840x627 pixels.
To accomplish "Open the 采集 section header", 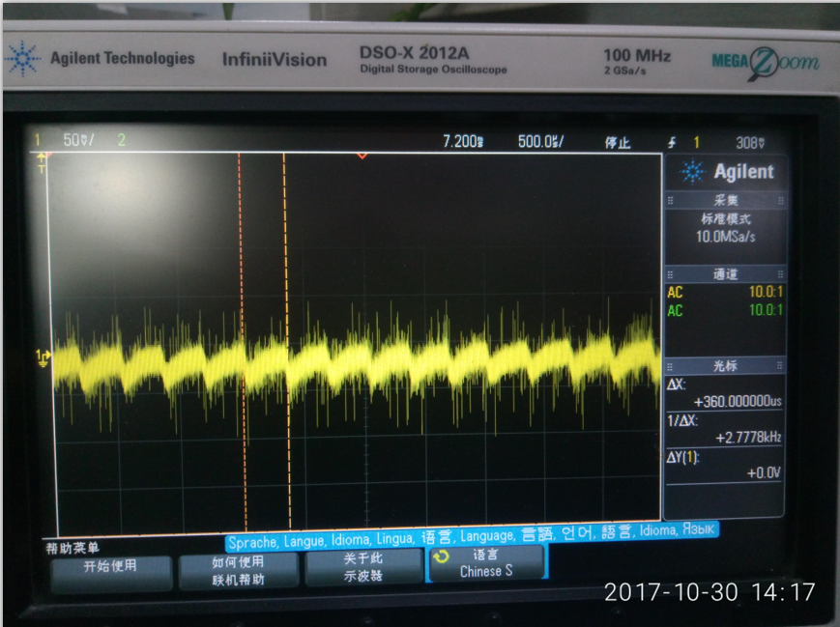I will coord(726,200).
